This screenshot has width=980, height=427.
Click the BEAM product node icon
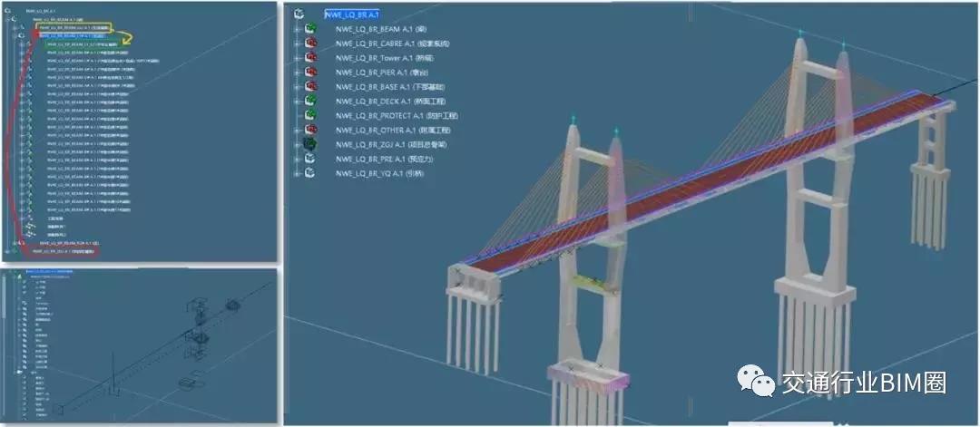(x=309, y=29)
